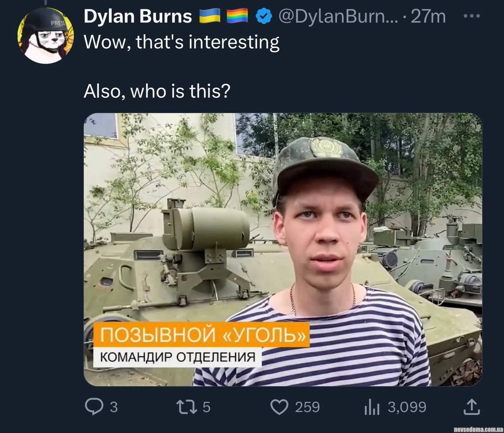Click the 259 likes count
The image size is (504, 433).
point(307,407)
